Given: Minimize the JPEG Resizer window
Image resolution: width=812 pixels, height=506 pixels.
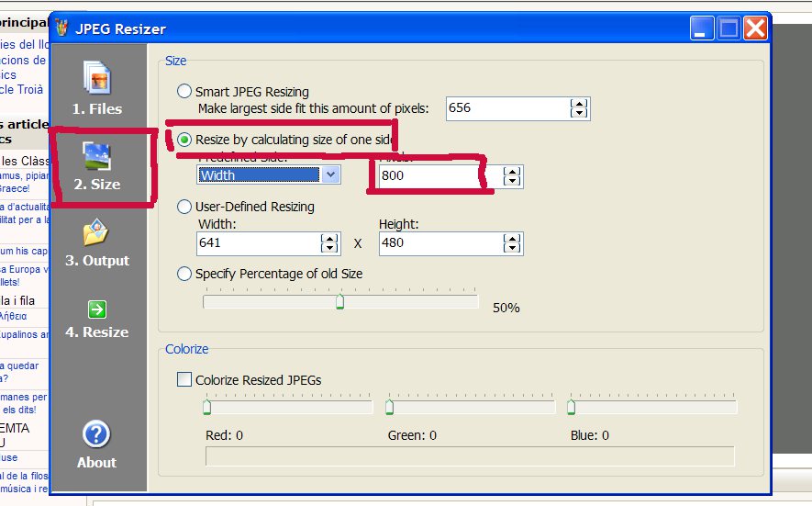Looking at the screenshot, I should [702, 28].
